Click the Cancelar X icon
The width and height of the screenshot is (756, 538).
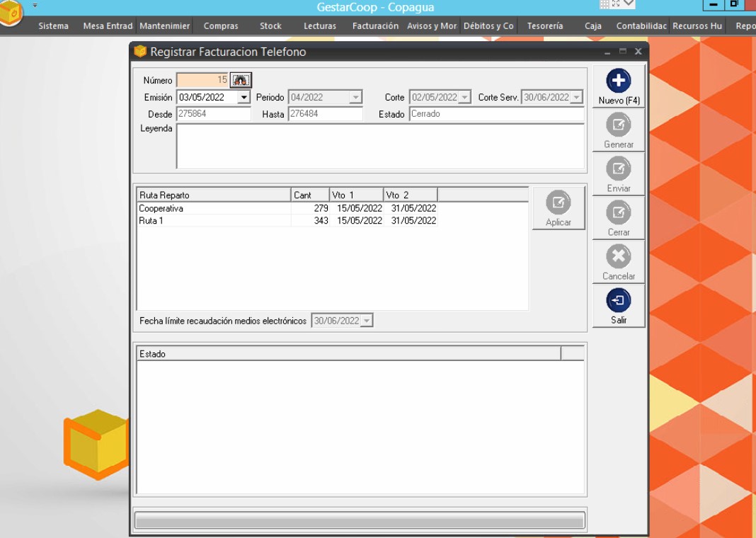(x=618, y=257)
